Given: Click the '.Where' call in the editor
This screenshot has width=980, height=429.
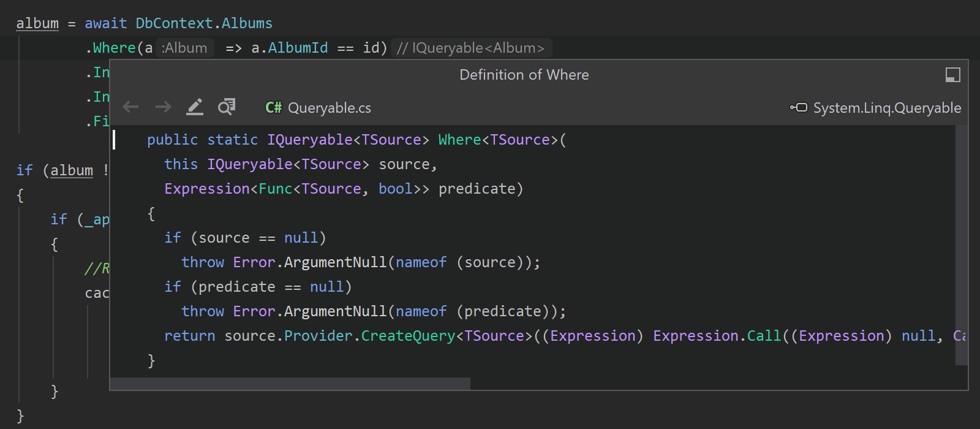Looking at the screenshot, I should click(110, 48).
